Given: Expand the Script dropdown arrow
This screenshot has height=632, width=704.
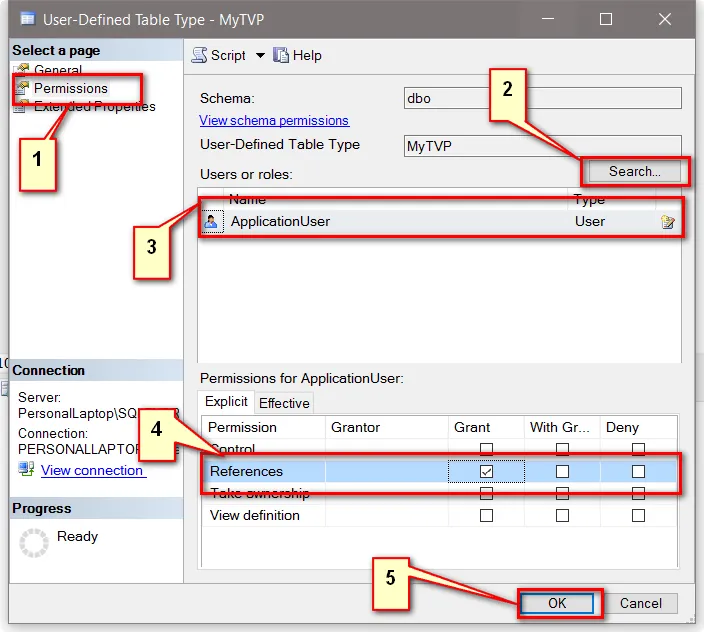Looking at the screenshot, I should [260, 56].
